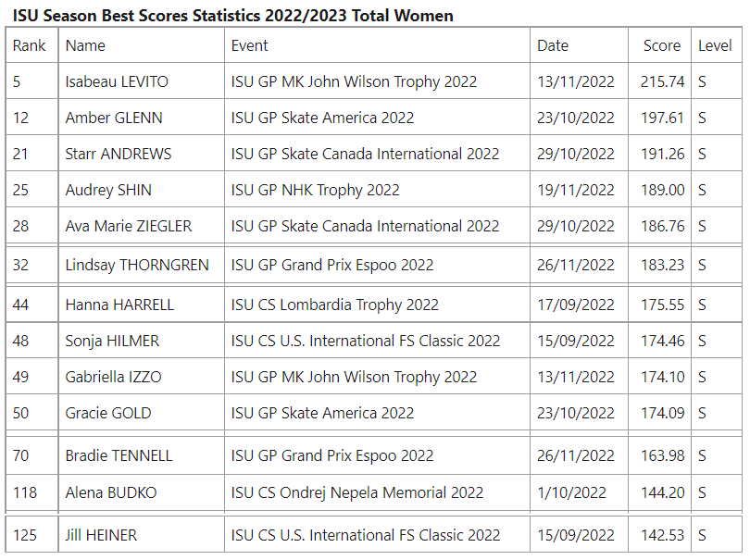Click ISU CS Ondrej Nepela Memorial 2022
Image resolution: width=750 pixels, height=560 pixels.
(357, 492)
